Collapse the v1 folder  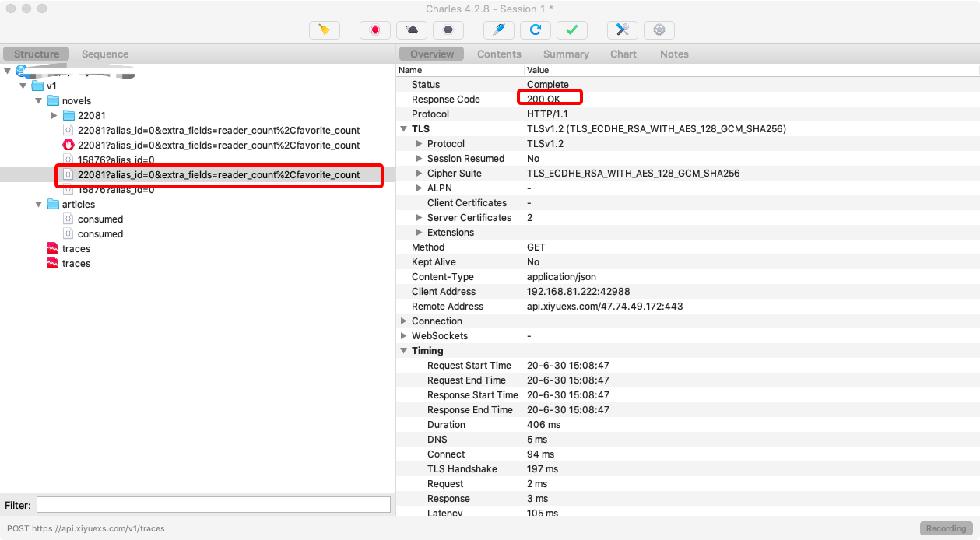23,86
